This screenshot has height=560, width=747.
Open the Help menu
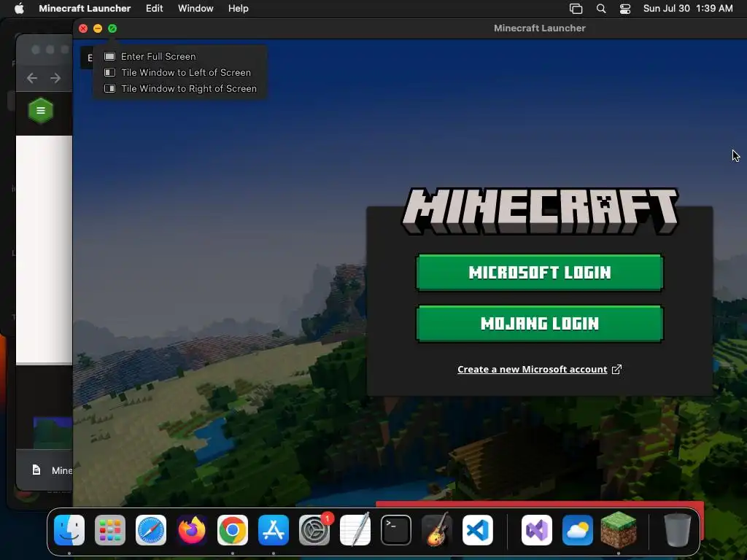pos(239,9)
